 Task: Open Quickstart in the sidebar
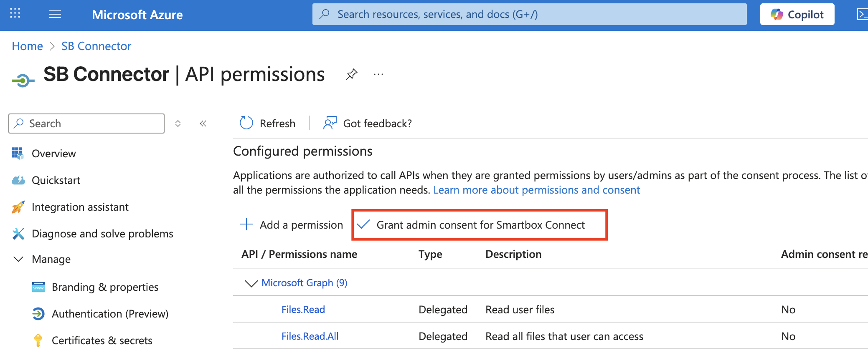(56, 180)
